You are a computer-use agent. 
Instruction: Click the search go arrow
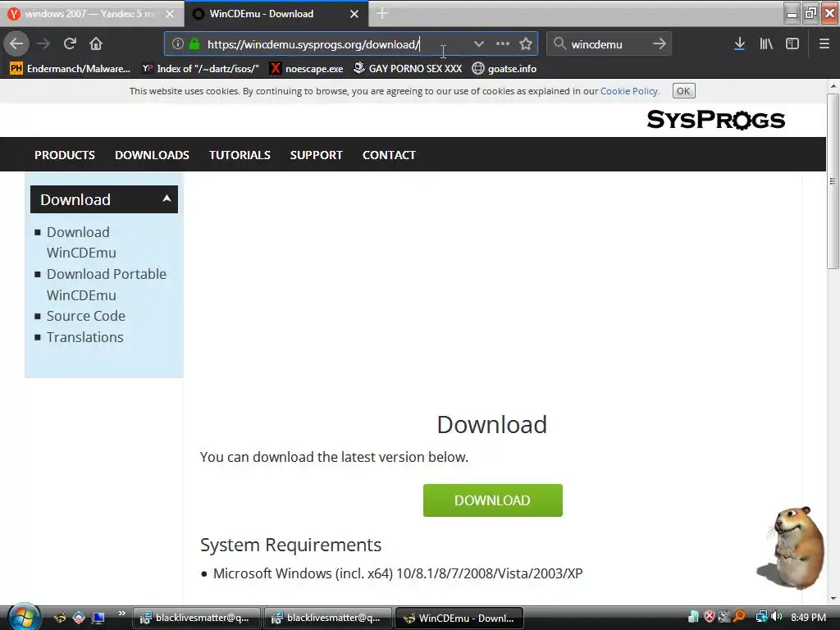coord(660,44)
